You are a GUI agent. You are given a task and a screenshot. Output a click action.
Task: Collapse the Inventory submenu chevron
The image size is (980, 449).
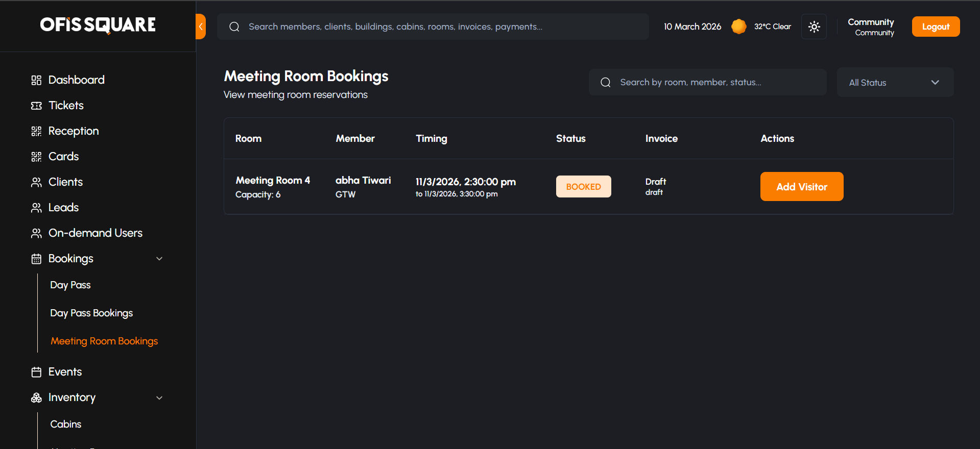click(x=159, y=397)
